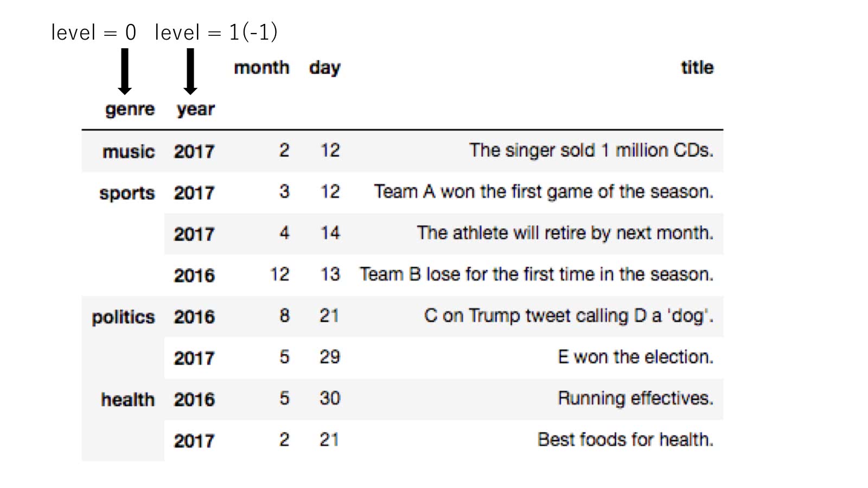Select the music genre row label

[129, 151]
